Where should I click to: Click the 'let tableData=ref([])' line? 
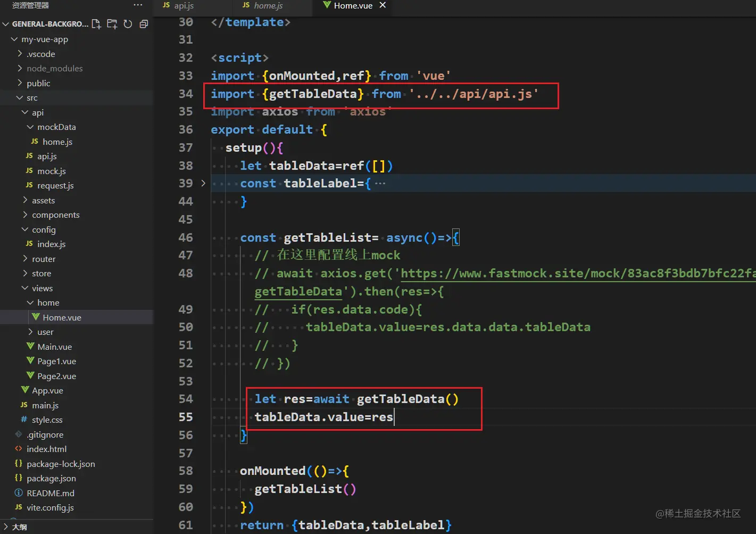click(317, 166)
